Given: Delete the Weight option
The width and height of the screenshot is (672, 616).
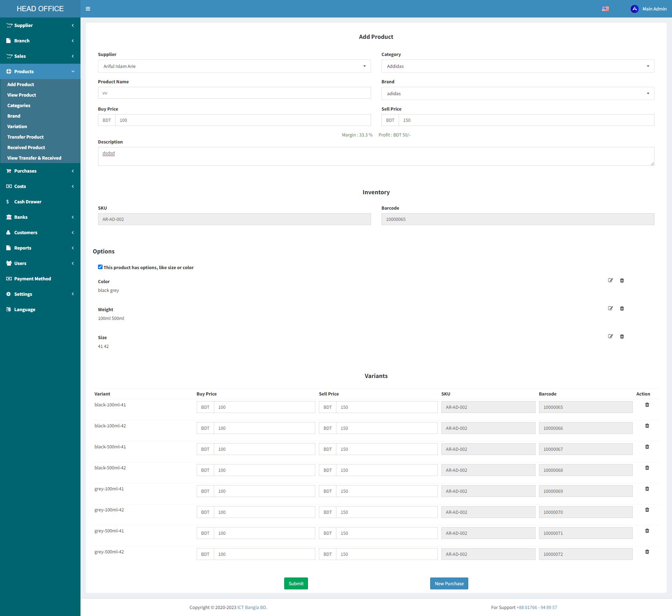Looking at the screenshot, I should click(x=622, y=308).
